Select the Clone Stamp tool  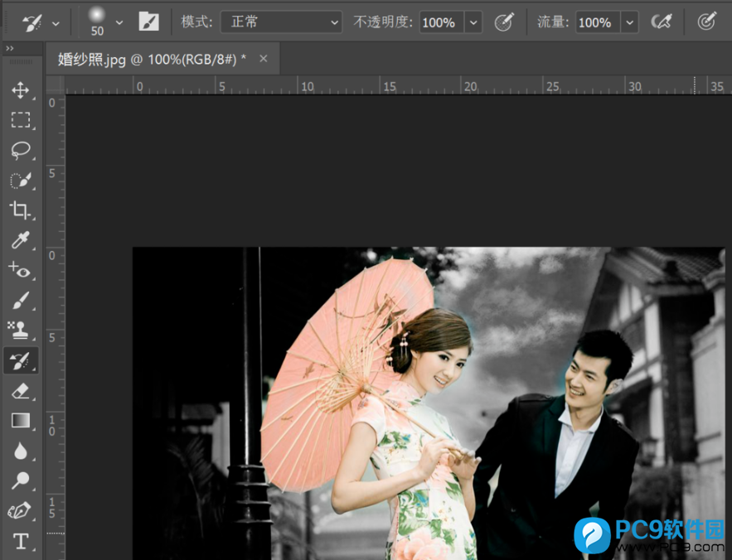tap(21, 330)
